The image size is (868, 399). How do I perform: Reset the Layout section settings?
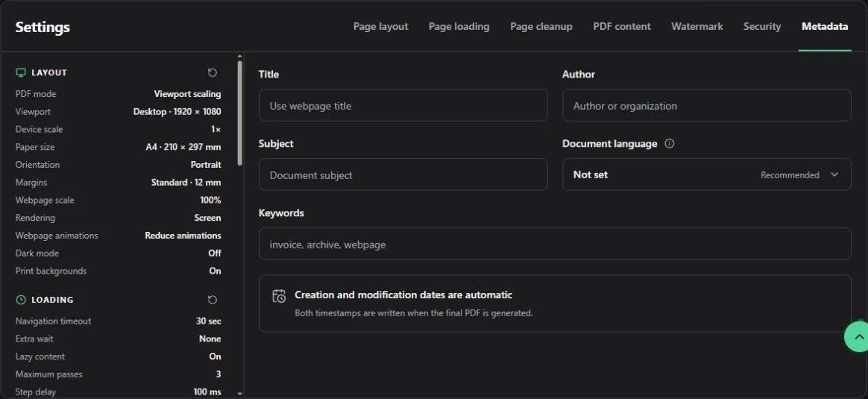[213, 72]
